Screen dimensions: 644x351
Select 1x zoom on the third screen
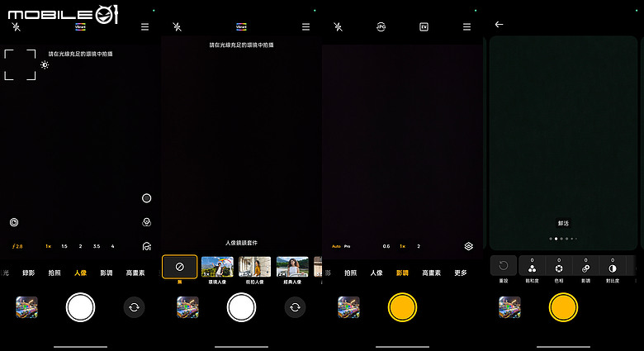(403, 246)
